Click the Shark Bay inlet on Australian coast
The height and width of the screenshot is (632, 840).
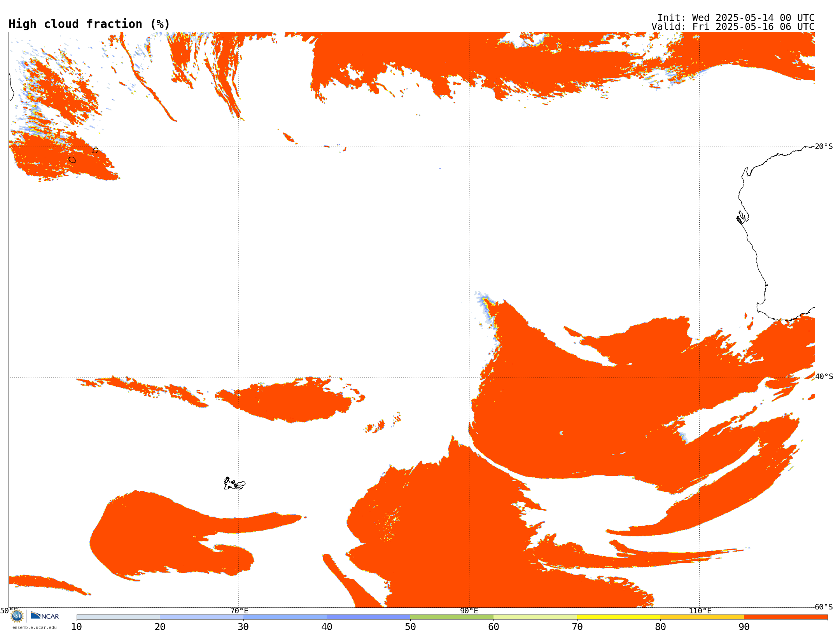742,217
